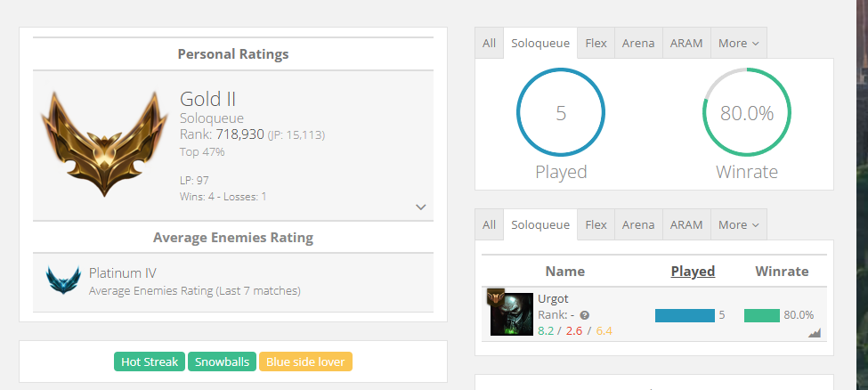Click the Played circle showing 5
The height and width of the screenshot is (390, 868).
coord(561,112)
